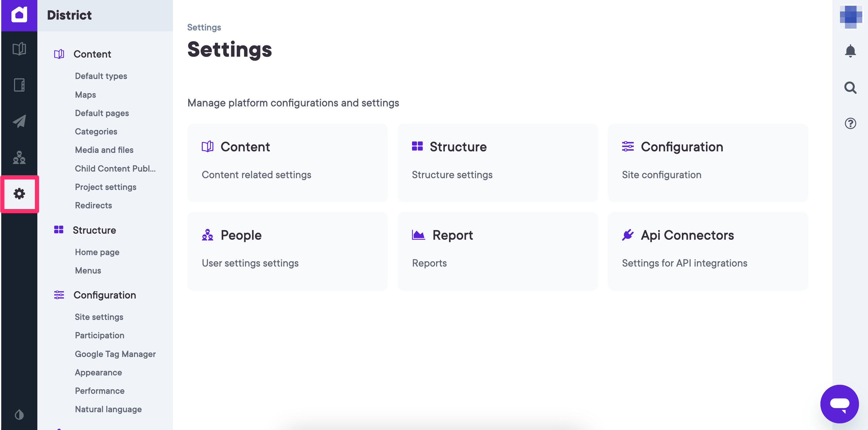Screen dimensions: 868x430
Task: Open the pages icon in dark sidebar
Action: tap(19, 85)
